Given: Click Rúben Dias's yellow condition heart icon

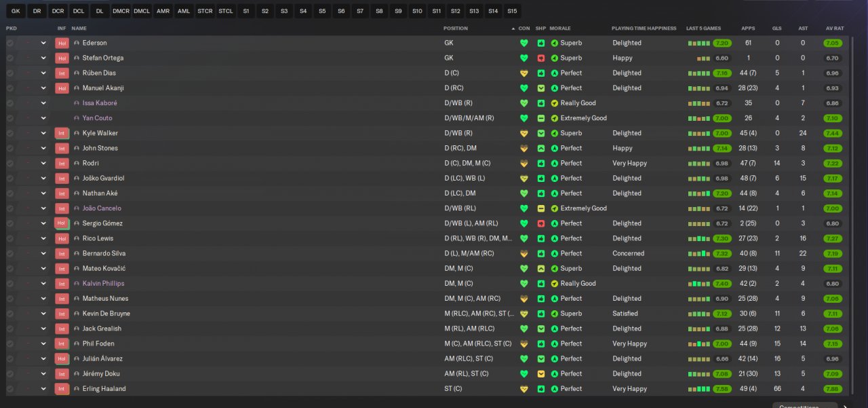Looking at the screenshot, I should tap(524, 73).
